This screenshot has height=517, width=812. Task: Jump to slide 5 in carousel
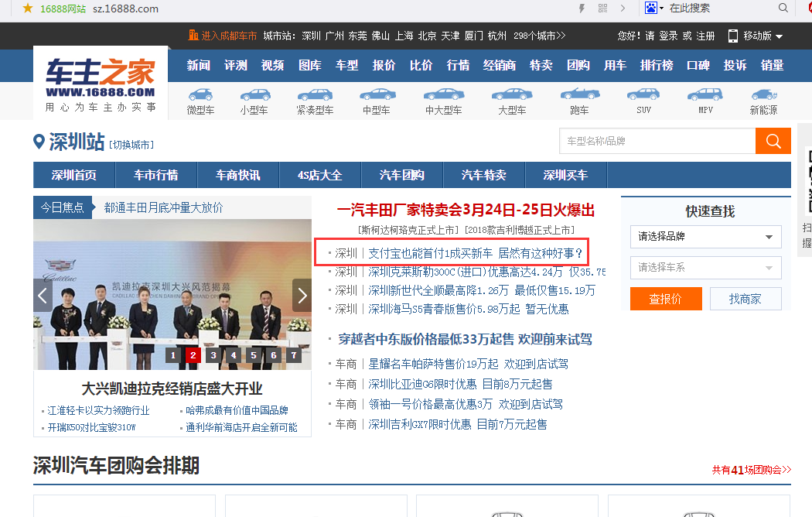coord(253,354)
